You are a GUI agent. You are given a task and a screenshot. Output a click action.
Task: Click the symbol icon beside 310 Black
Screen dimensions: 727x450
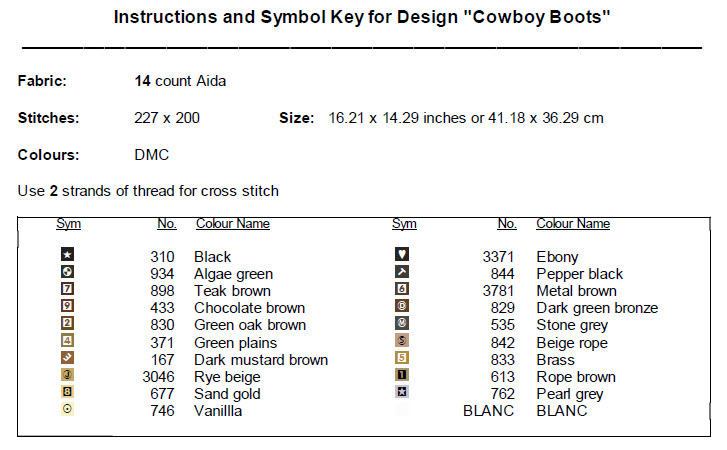pos(68,256)
